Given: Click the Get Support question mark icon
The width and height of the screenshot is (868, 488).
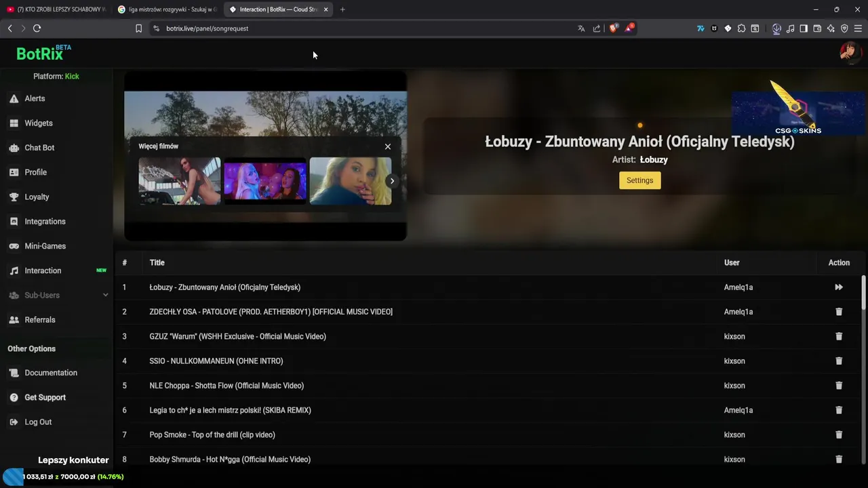Looking at the screenshot, I should (14, 397).
